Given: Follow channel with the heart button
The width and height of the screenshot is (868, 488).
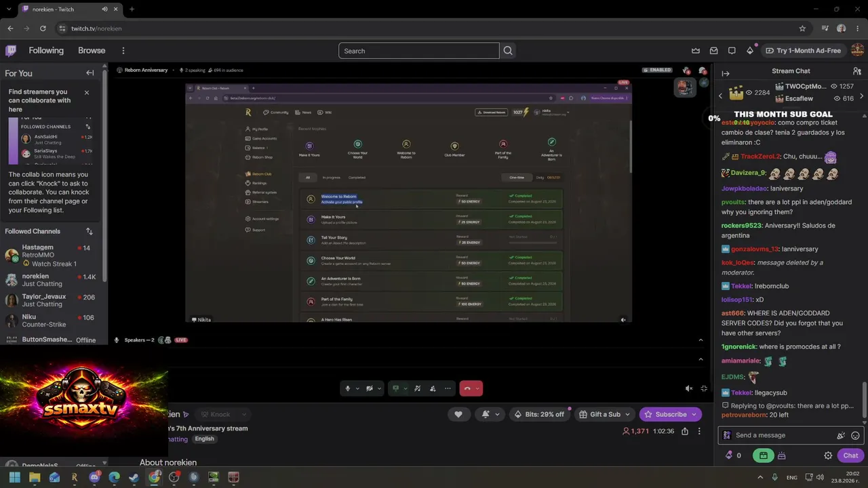Looking at the screenshot, I should click(458, 414).
